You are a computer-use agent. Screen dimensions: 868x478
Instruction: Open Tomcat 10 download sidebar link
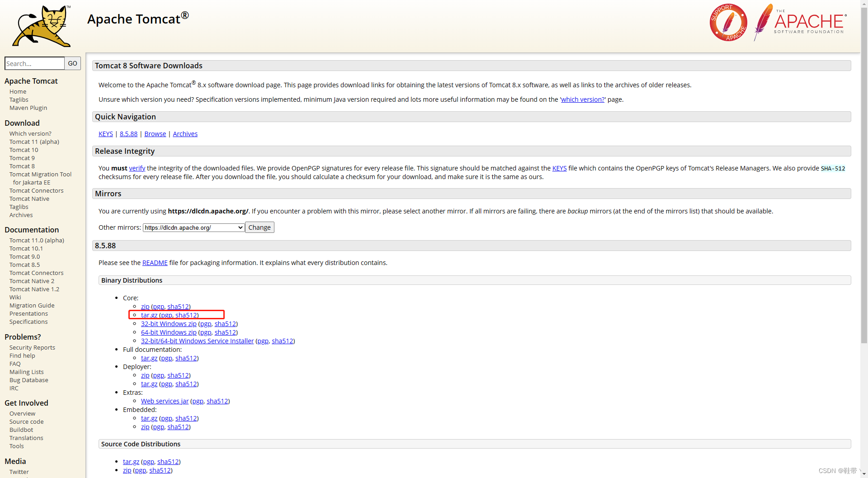tap(24, 150)
